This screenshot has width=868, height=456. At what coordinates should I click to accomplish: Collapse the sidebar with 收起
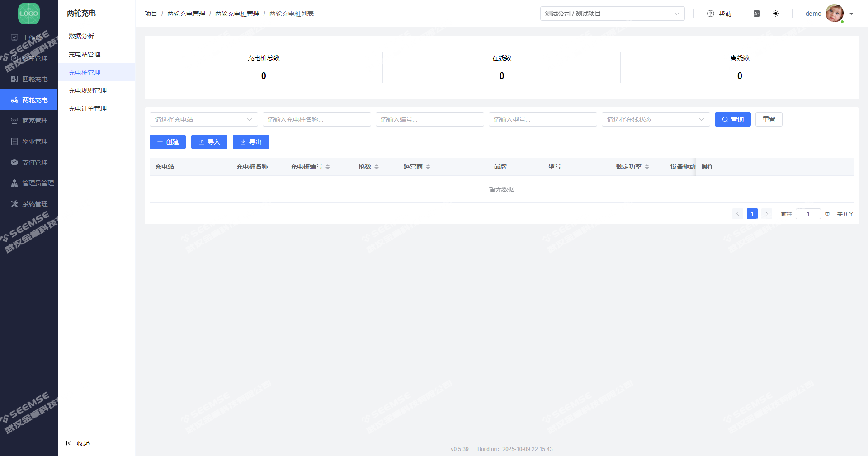[78, 443]
